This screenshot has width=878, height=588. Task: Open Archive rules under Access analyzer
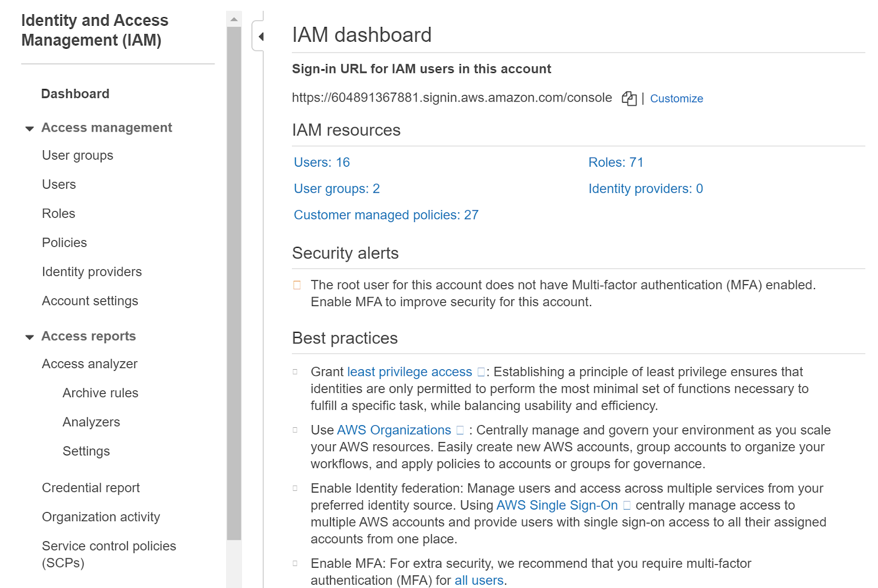coord(100,393)
